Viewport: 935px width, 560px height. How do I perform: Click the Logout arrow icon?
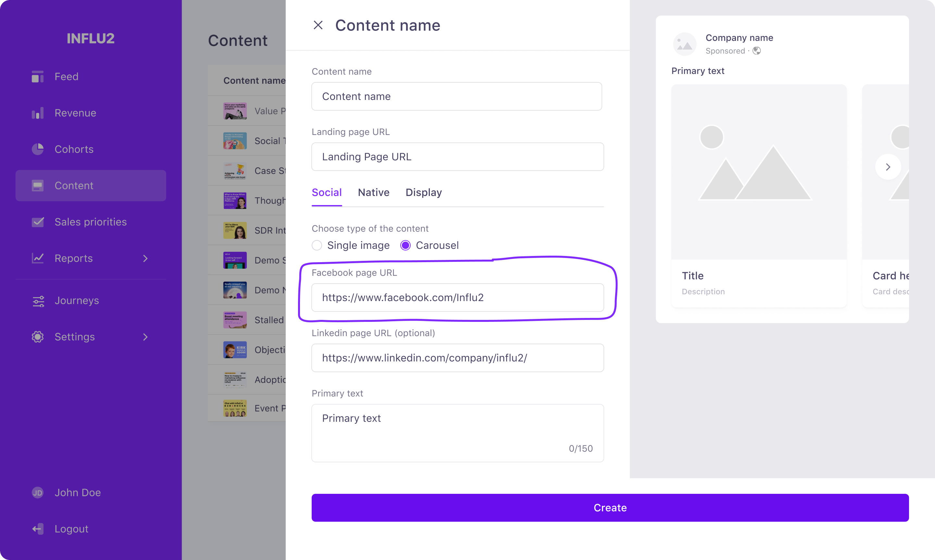38,529
